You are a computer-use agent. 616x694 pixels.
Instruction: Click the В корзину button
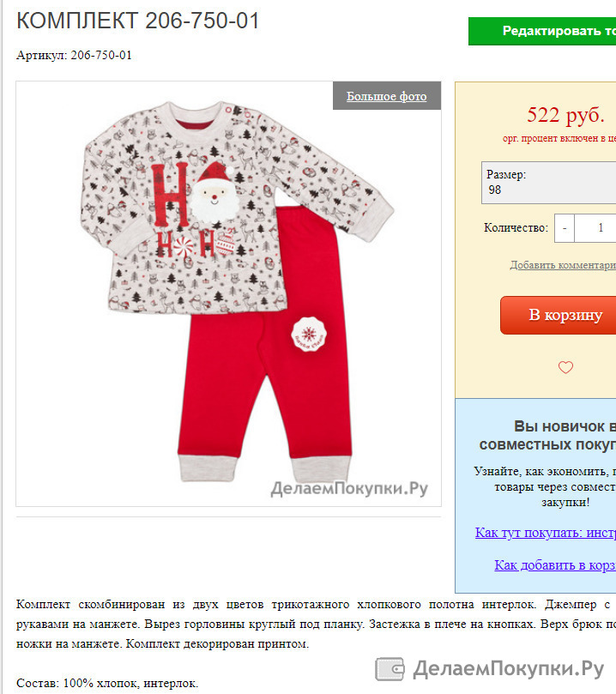pos(558,315)
